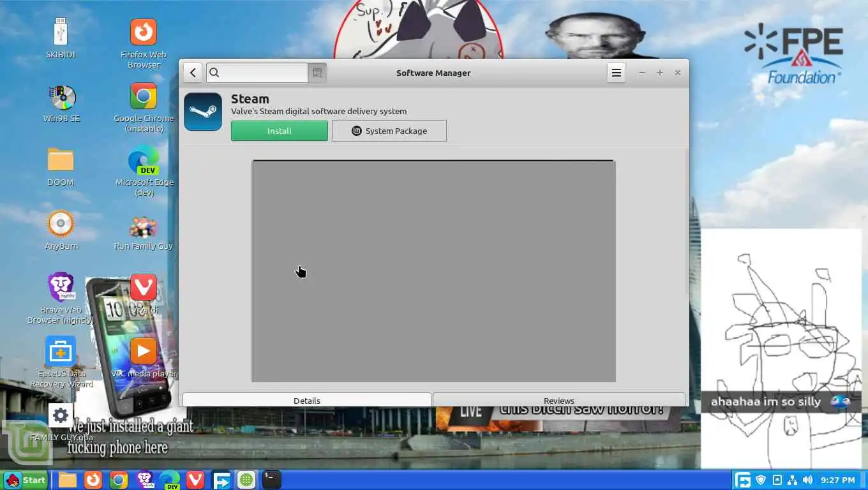Click the System Package button
Image resolution: width=868 pixels, height=490 pixels.
[x=389, y=131]
